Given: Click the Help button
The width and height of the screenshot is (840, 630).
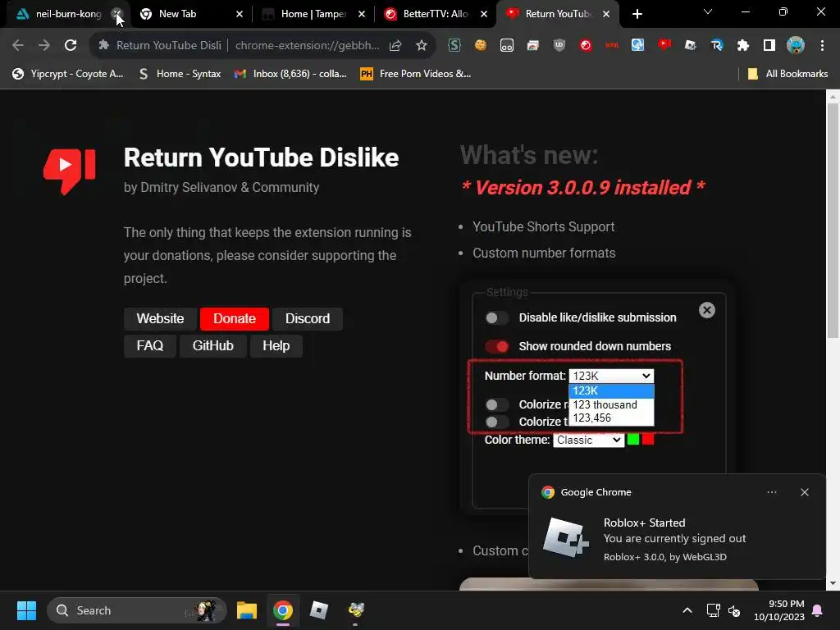Looking at the screenshot, I should tap(276, 346).
